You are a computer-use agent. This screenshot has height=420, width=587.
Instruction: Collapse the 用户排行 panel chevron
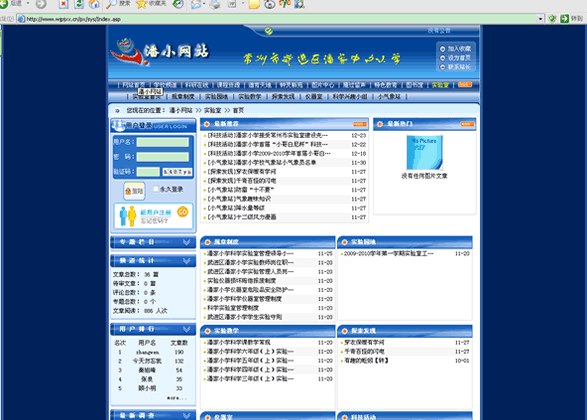pos(186,329)
